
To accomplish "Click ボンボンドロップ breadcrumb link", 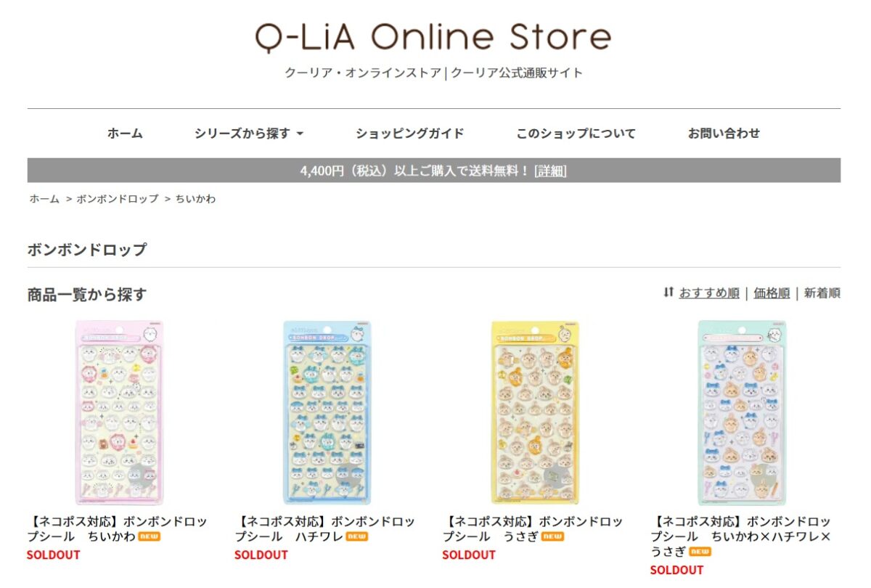I will click(117, 199).
